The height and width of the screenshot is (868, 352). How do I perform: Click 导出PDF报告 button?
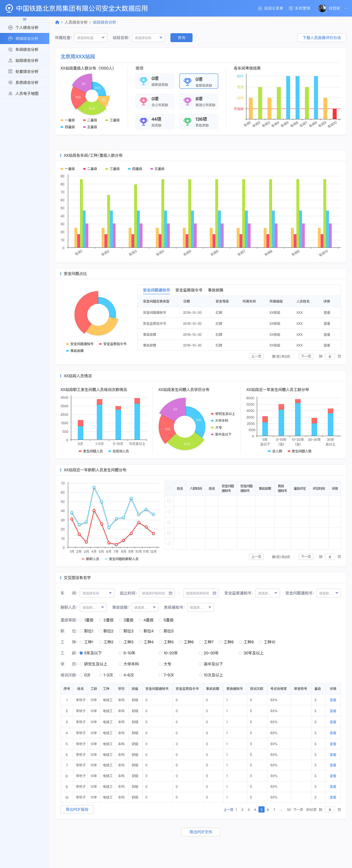(x=77, y=809)
